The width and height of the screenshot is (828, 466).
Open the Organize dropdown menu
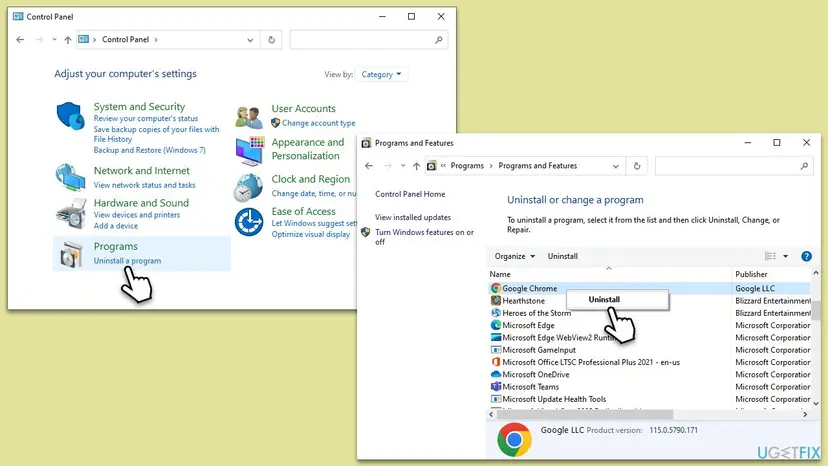pyautogui.click(x=515, y=256)
